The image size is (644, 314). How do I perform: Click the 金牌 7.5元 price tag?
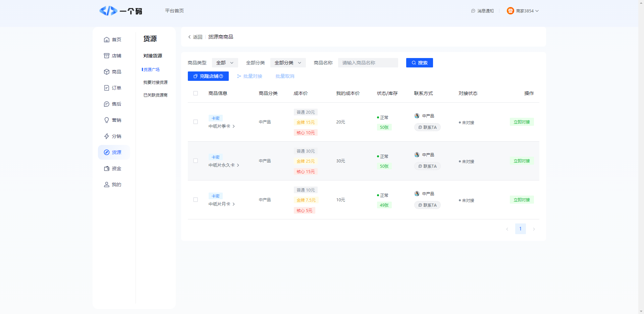tap(306, 200)
